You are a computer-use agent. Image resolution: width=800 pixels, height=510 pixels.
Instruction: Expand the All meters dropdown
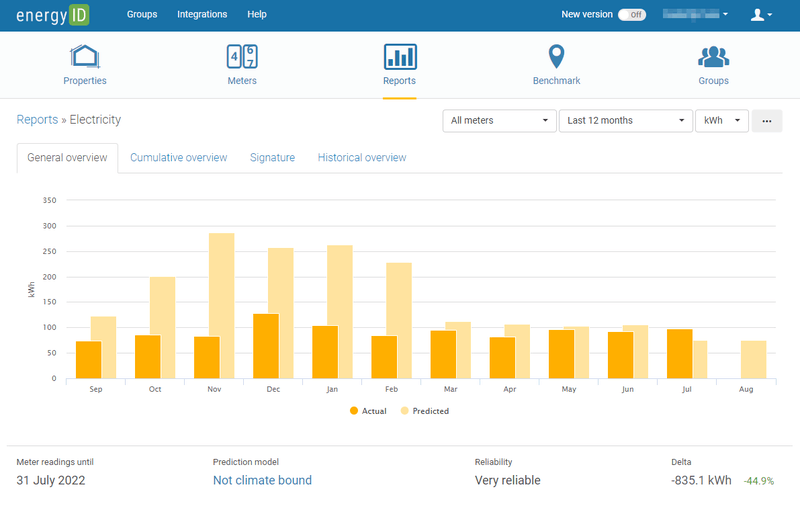tap(500, 121)
